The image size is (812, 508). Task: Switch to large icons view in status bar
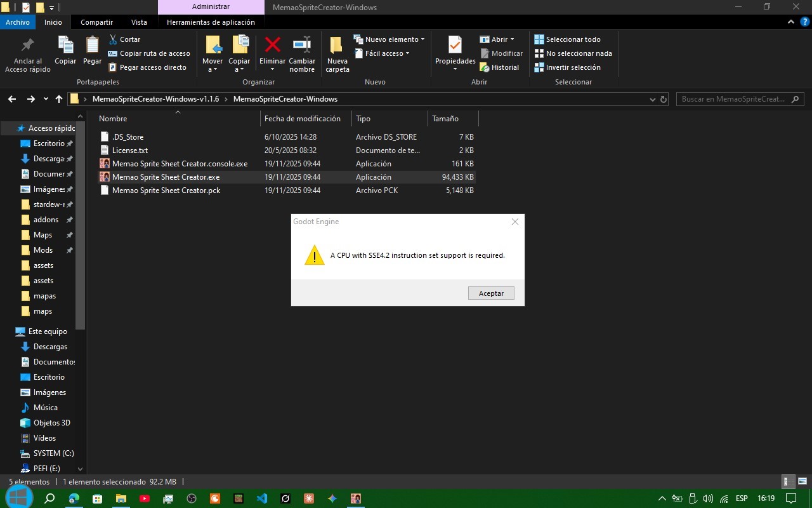802,482
